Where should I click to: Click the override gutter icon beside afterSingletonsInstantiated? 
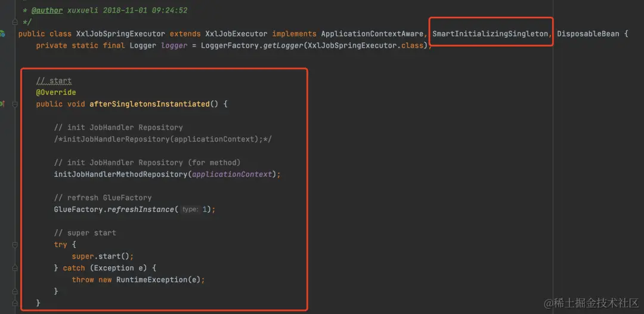2,104
